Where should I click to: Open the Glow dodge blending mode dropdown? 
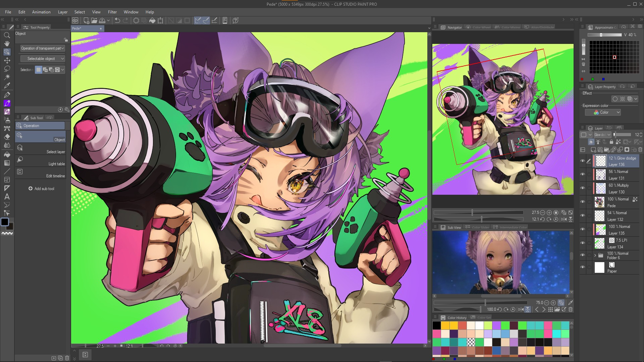pyautogui.click(x=602, y=135)
